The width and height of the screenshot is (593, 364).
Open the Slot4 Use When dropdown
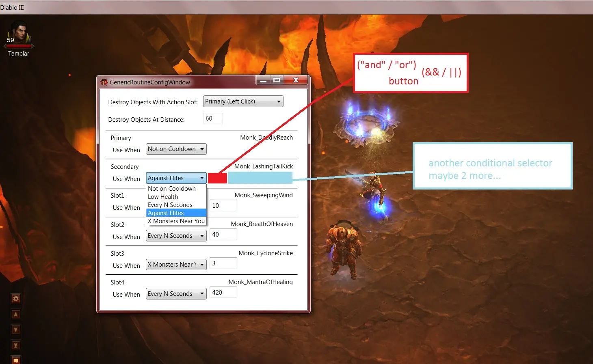176,294
